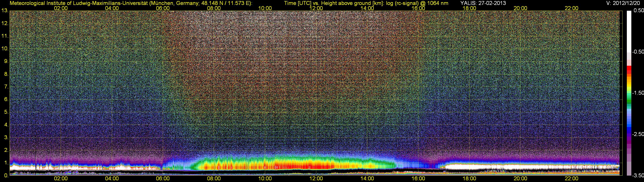The image size is (644, 182).
Task: Click the 04:00 label on the bottom time axis
Action: (x=112, y=179)
